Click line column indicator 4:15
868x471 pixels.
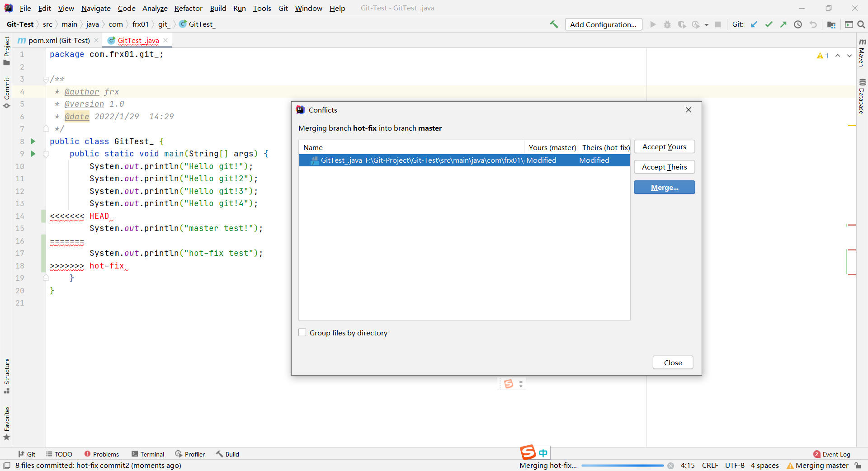click(x=688, y=466)
